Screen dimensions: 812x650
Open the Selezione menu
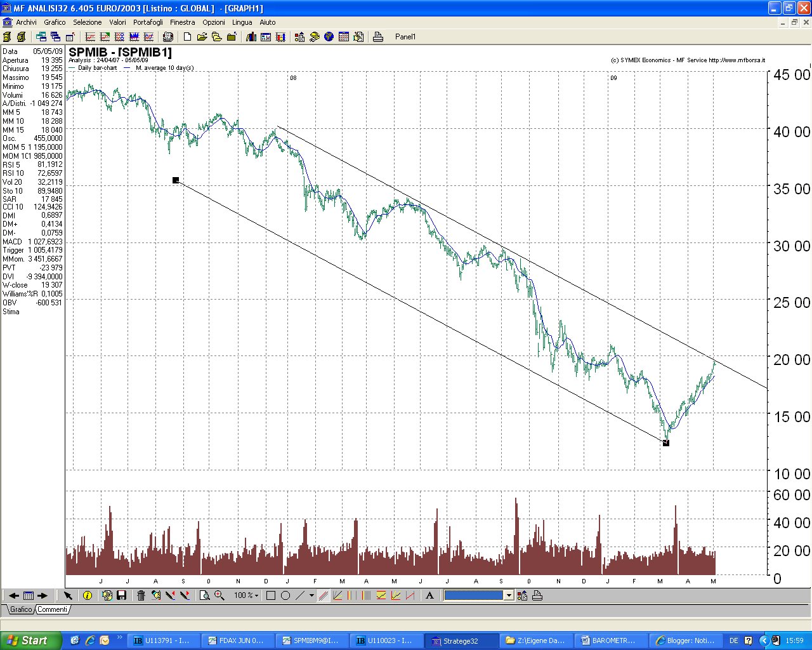88,22
